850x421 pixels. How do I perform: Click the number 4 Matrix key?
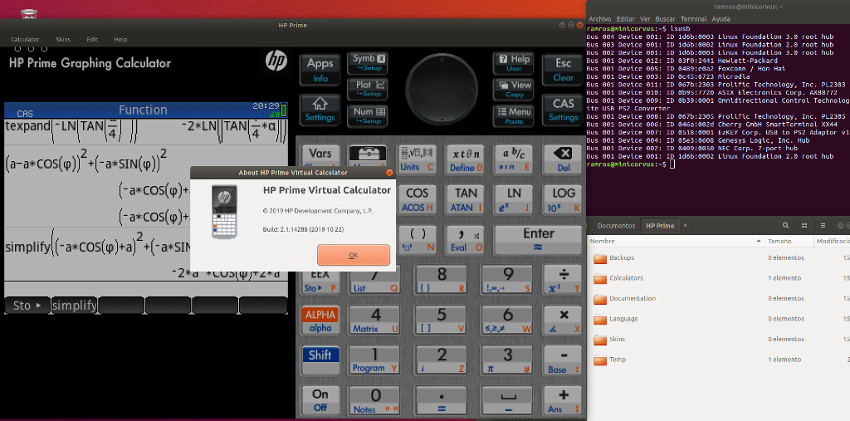coord(375,320)
